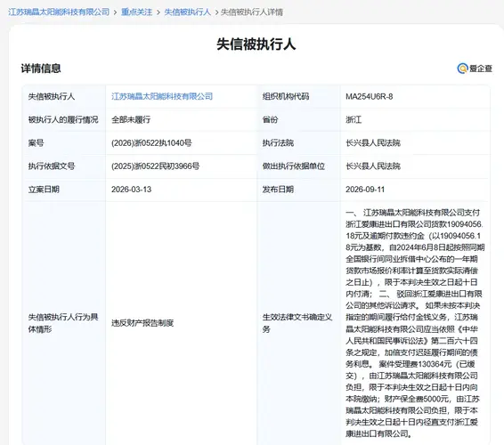This screenshot has width=504, height=445.
Task: Select the organization code MA254U6R-8
Action: click(369, 96)
